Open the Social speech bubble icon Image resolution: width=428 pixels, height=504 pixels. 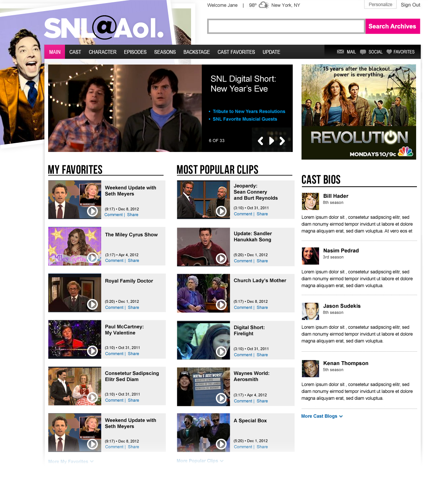coord(363,52)
